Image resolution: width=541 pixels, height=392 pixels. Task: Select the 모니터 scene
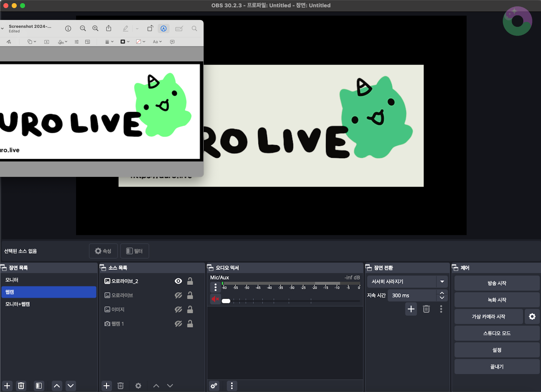point(49,280)
